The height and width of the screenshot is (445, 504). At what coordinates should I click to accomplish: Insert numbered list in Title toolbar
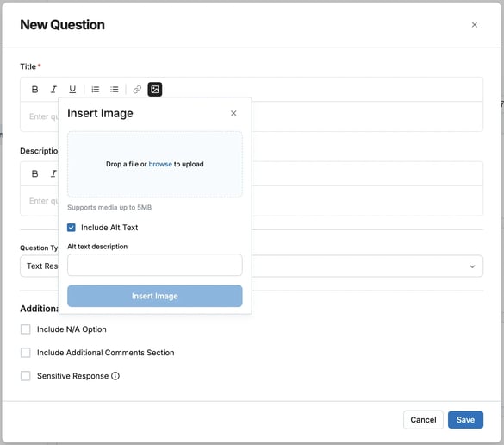click(96, 90)
